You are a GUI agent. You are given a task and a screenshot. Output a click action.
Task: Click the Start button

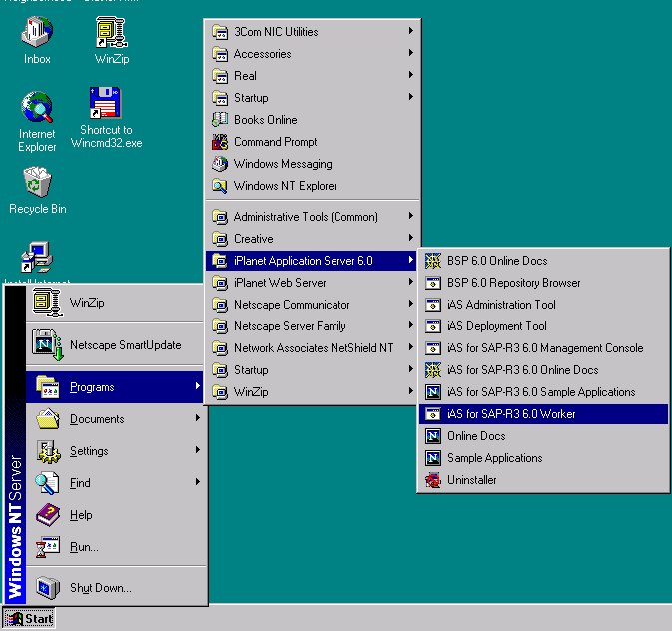[29, 619]
